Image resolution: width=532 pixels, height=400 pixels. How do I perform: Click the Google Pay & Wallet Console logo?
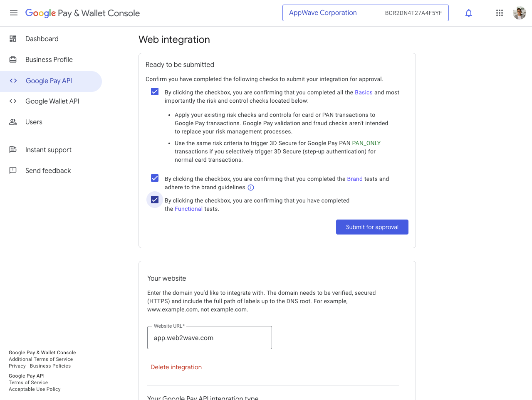coord(82,13)
